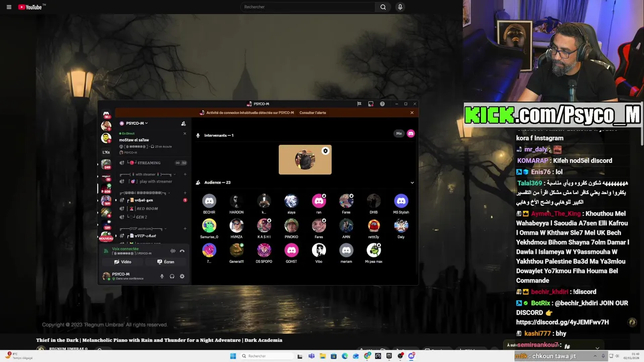Toggle noise suppression icon in voice panel
Screen dimensions: 644x362
173,251
